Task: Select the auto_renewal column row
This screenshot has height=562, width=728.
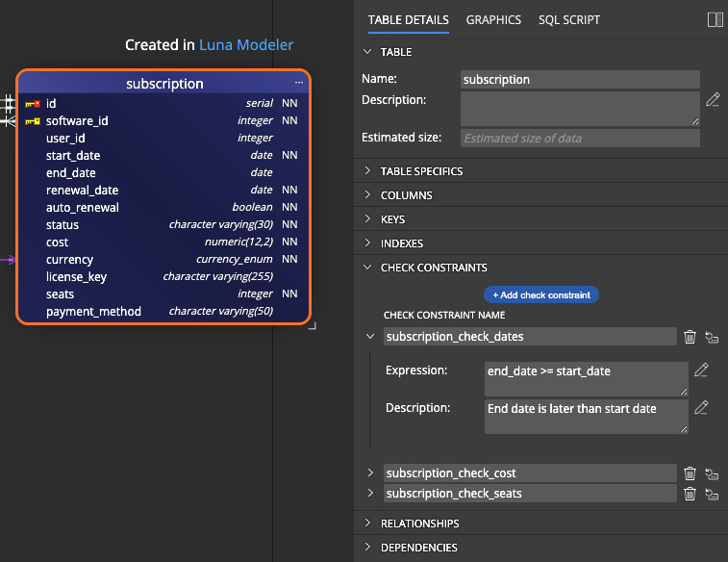Action: click(x=163, y=207)
